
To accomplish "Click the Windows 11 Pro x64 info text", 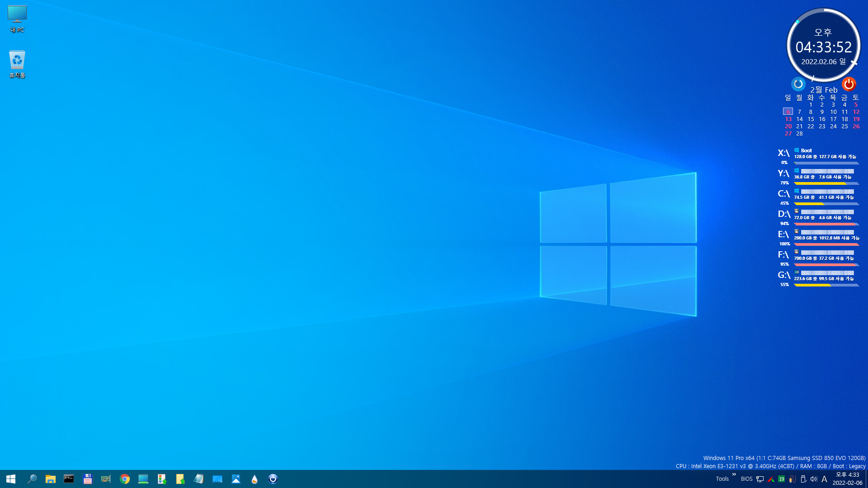I will (x=784, y=458).
